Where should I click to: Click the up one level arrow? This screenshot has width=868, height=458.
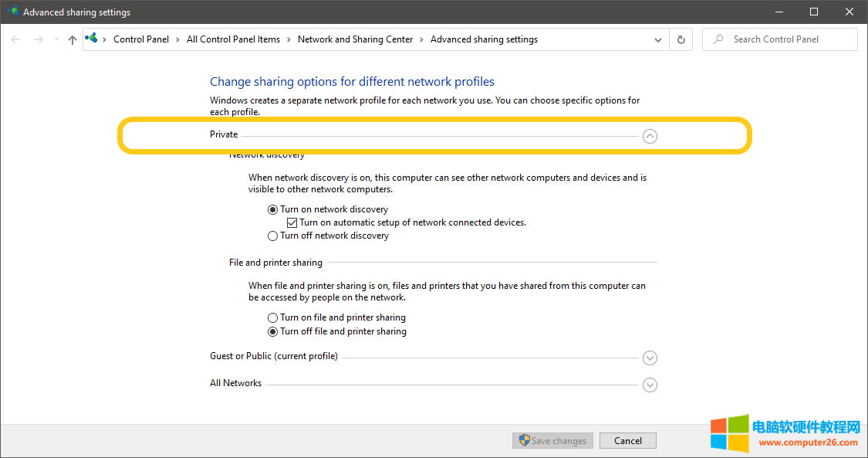click(x=73, y=39)
